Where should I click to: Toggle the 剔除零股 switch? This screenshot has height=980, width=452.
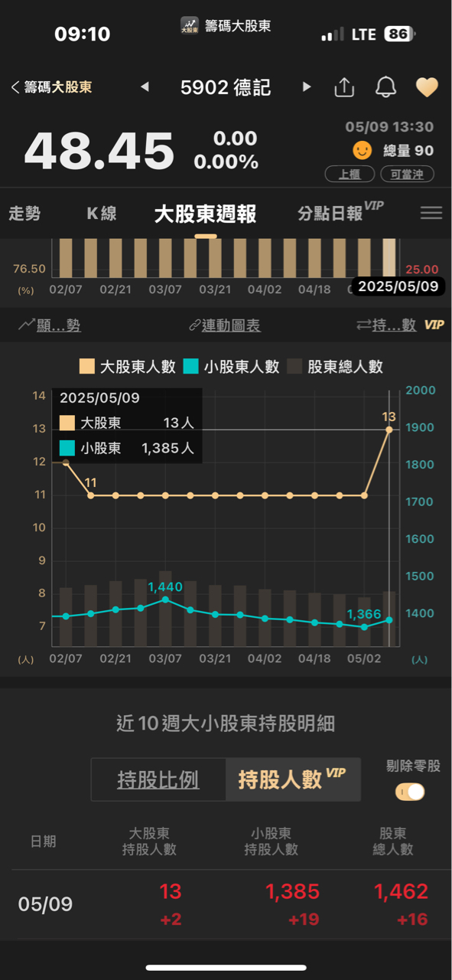(x=410, y=792)
